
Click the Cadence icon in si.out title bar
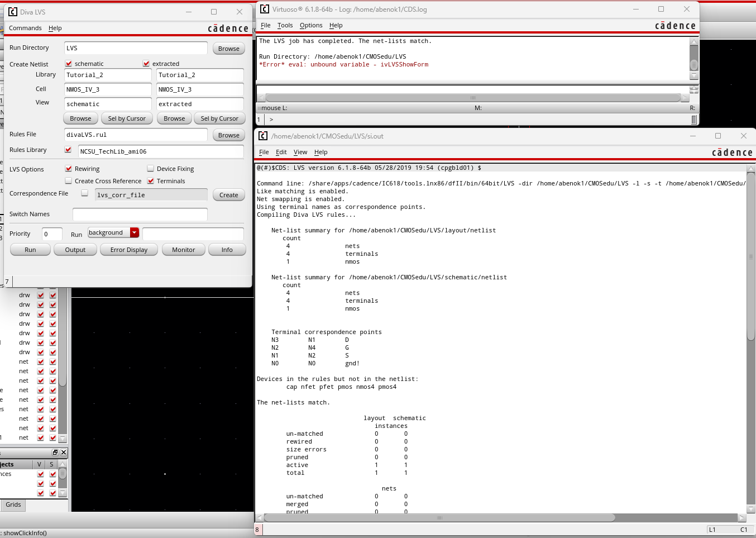263,136
